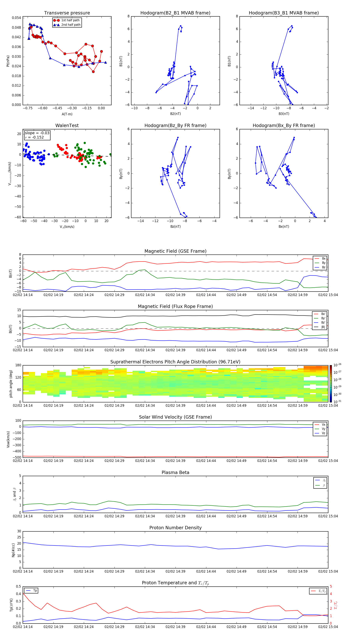Click 'Proton Temperature and Te/Tp' title
This screenshot has height=644, width=351.
click(x=175, y=583)
